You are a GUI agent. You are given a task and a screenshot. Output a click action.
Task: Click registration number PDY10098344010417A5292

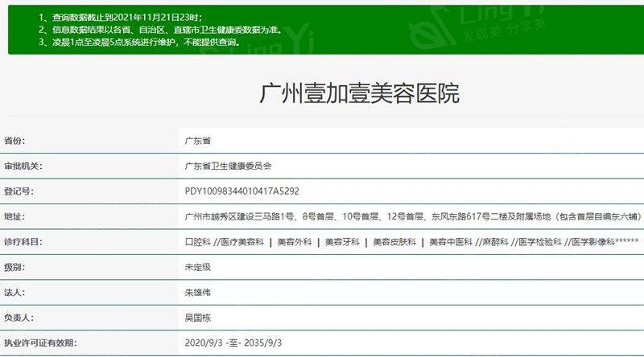click(x=242, y=191)
